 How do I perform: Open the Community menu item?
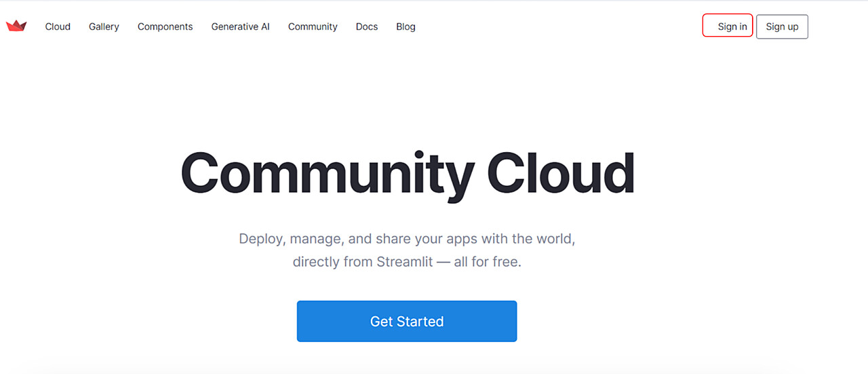(313, 26)
